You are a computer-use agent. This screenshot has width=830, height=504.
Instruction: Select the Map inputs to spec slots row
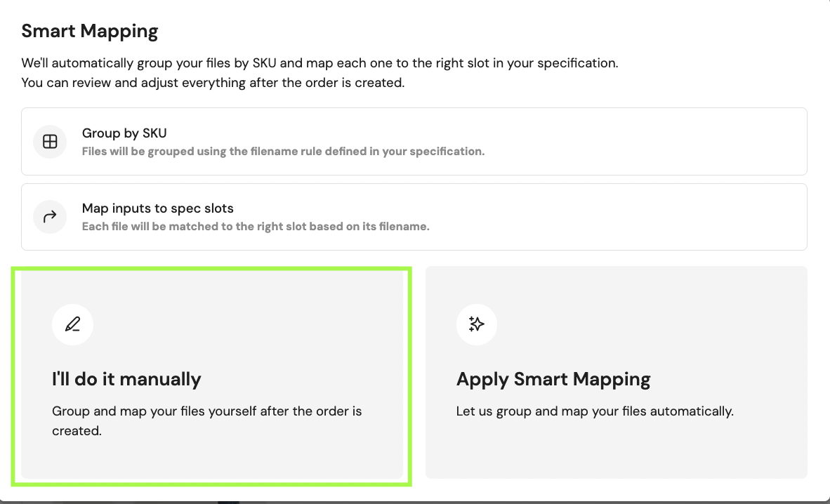tap(414, 216)
